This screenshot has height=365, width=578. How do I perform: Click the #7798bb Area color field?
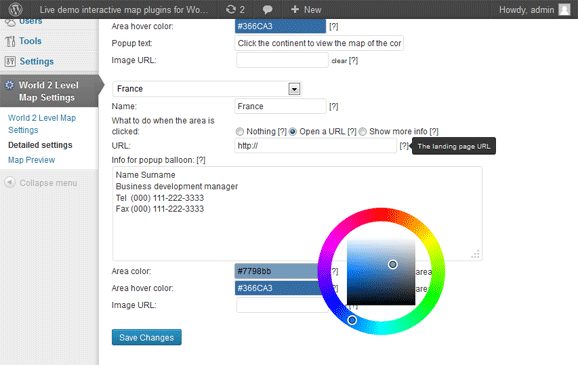(x=277, y=271)
